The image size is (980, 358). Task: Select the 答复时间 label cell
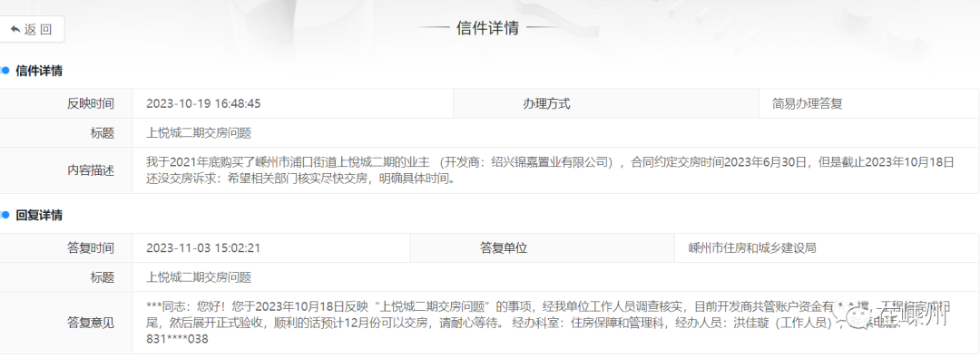(x=66, y=248)
